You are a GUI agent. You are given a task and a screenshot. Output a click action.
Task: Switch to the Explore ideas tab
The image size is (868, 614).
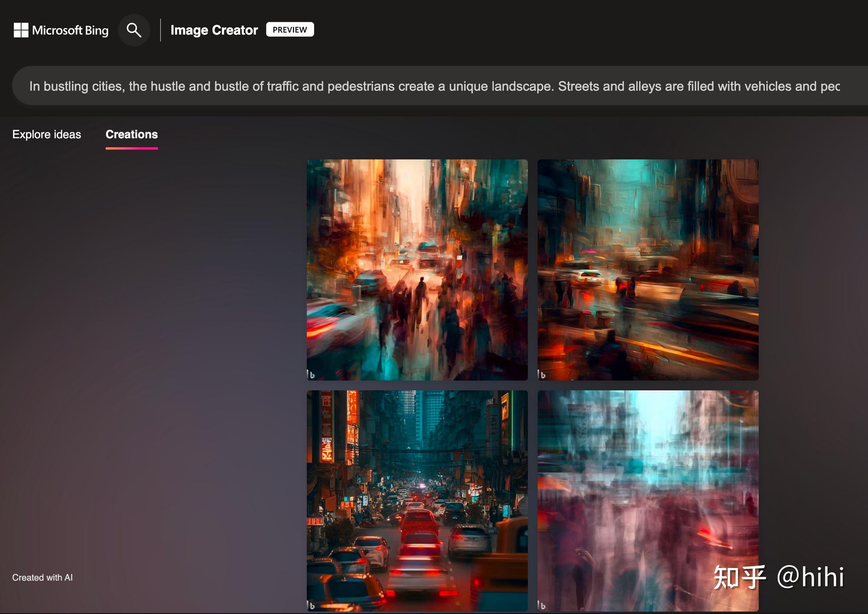pyautogui.click(x=46, y=134)
